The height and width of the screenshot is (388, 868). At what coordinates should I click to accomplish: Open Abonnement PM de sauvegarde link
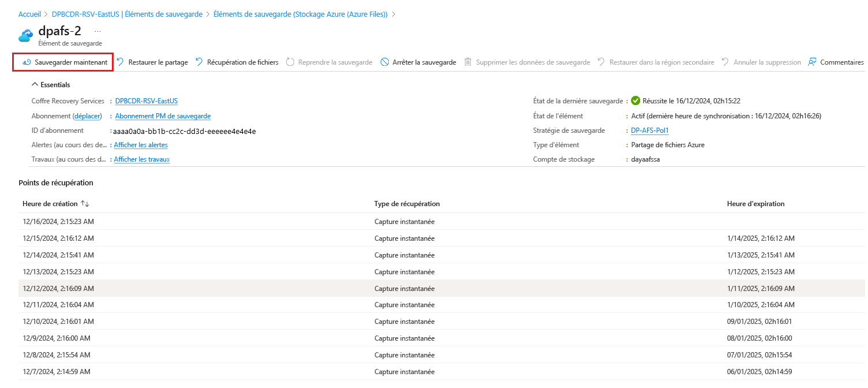(x=163, y=116)
